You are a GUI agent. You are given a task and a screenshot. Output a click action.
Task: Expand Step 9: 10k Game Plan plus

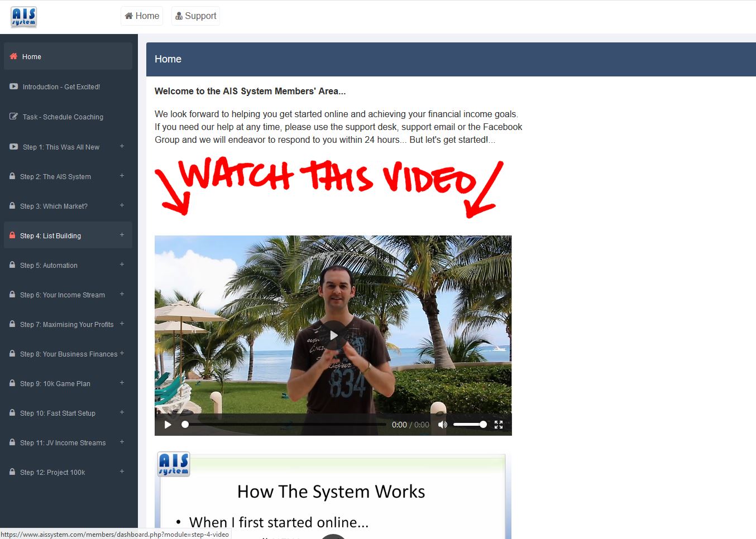pos(122,383)
